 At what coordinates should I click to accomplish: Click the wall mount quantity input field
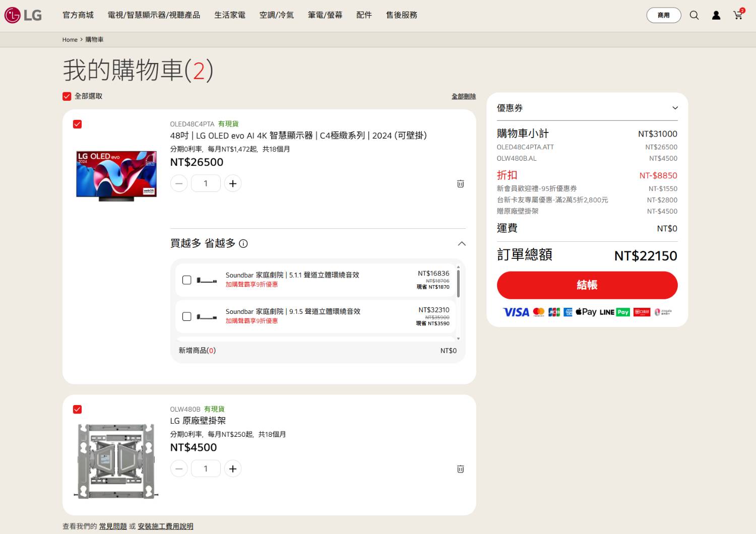coord(206,469)
